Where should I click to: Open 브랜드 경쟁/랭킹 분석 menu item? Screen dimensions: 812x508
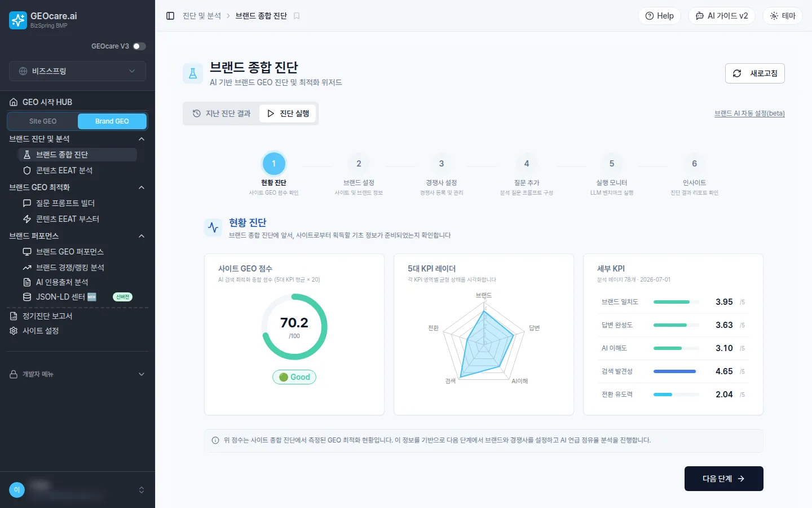click(77, 268)
